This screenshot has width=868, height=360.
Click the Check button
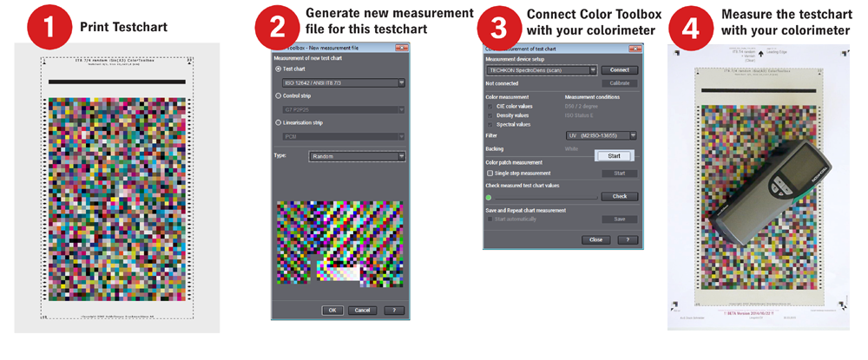click(x=620, y=196)
